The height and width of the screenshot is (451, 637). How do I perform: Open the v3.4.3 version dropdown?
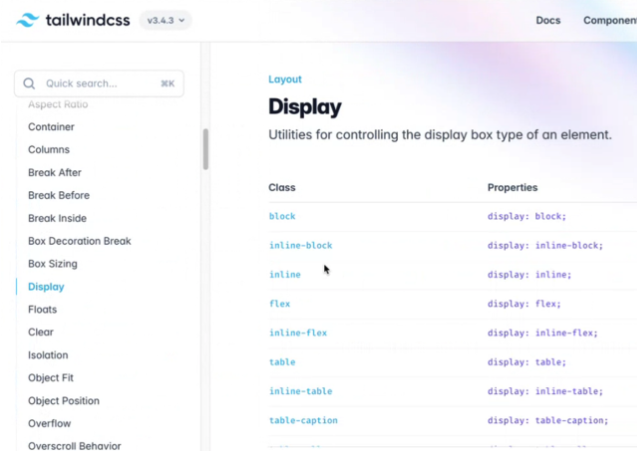coord(165,20)
